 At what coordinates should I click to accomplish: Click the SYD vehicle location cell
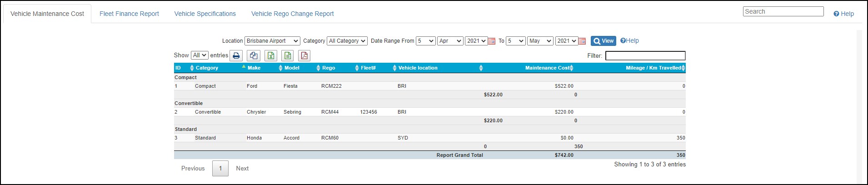[403, 138]
